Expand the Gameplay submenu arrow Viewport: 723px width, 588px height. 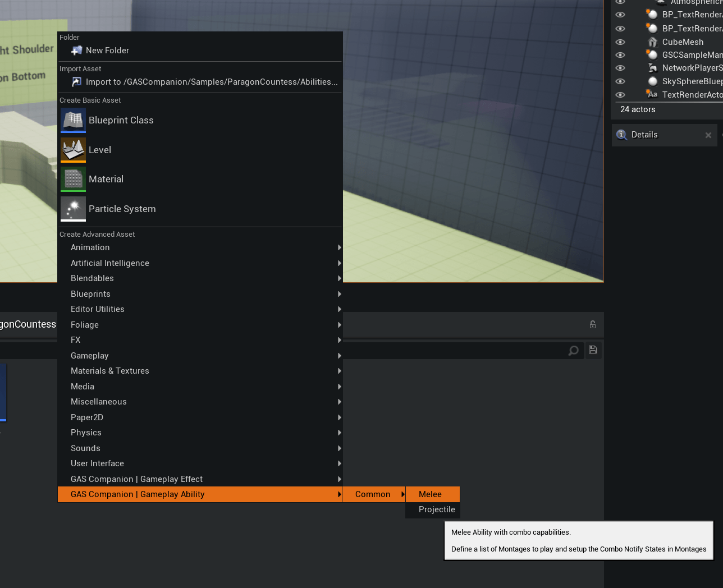(x=339, y=356)
